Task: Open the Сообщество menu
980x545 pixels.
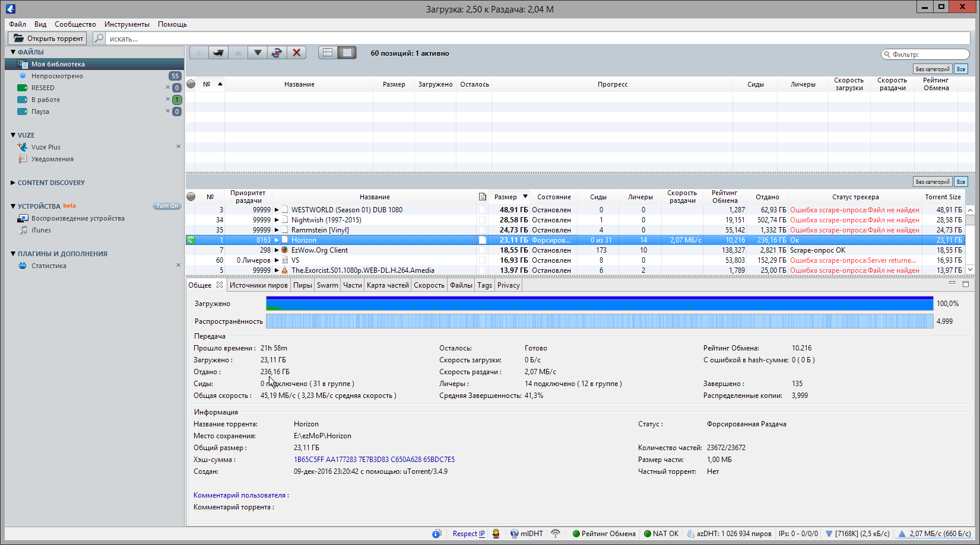Action: point(75,24)
